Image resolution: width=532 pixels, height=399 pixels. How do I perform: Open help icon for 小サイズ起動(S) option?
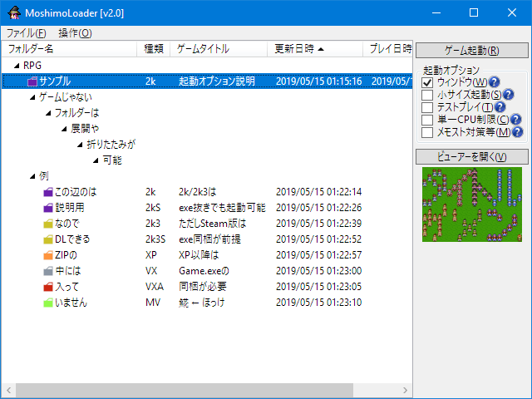click(508, 94)
